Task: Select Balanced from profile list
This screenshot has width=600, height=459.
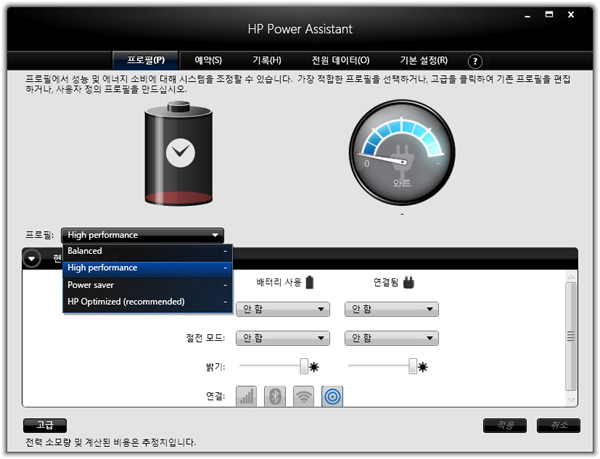Action: 148,251
